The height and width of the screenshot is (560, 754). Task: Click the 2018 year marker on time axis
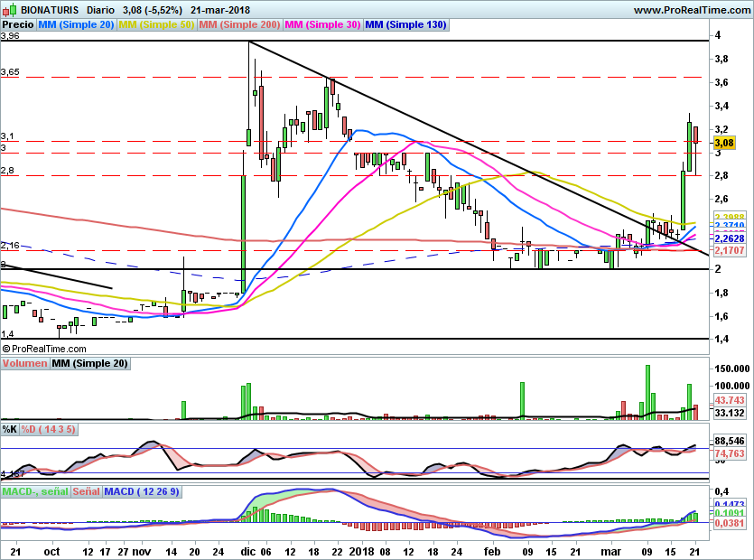click(x=362, y=552)
